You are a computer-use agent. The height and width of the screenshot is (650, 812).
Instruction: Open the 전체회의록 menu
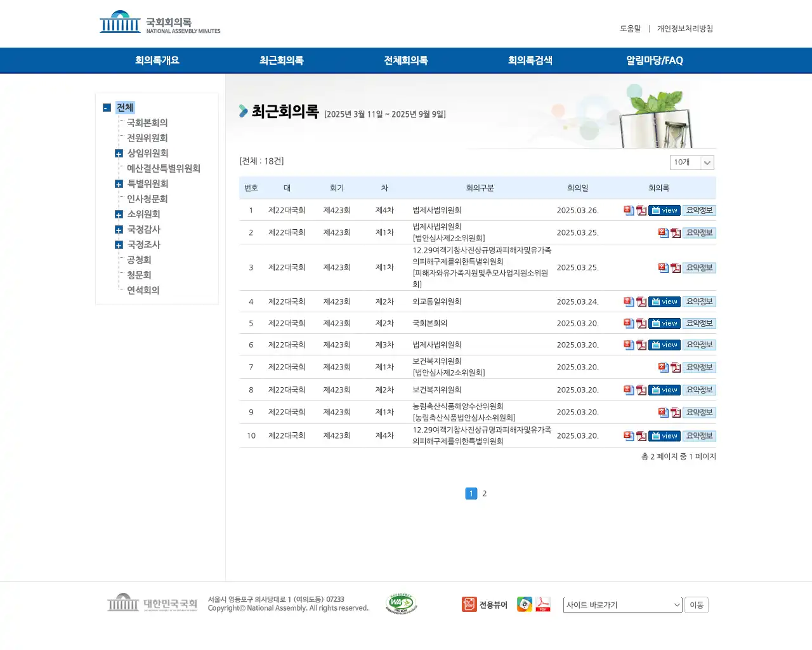coord(406,60)
